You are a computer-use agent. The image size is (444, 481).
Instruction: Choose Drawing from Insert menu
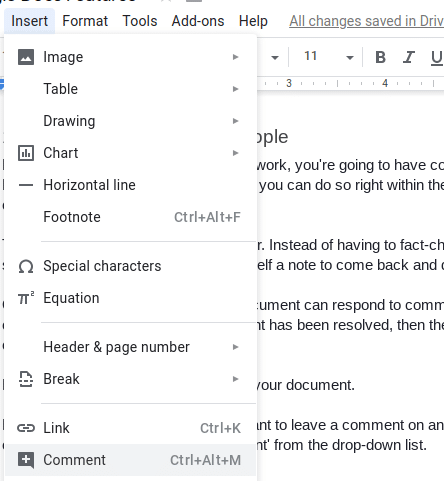130,121
